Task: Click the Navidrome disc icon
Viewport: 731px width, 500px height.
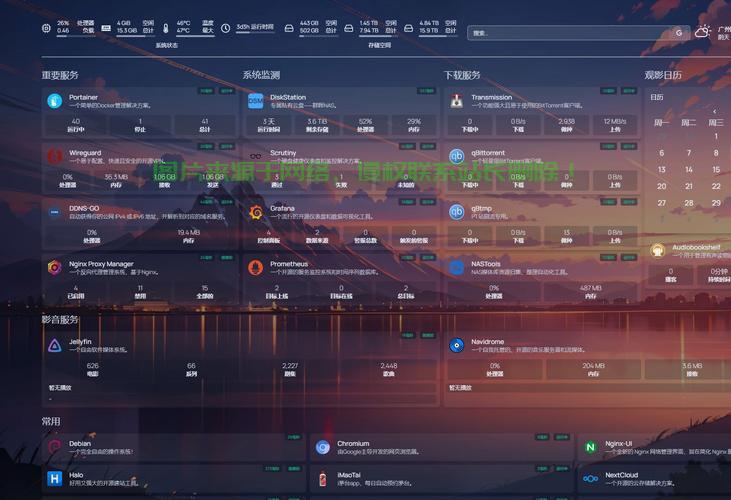Action: (456, 345)
